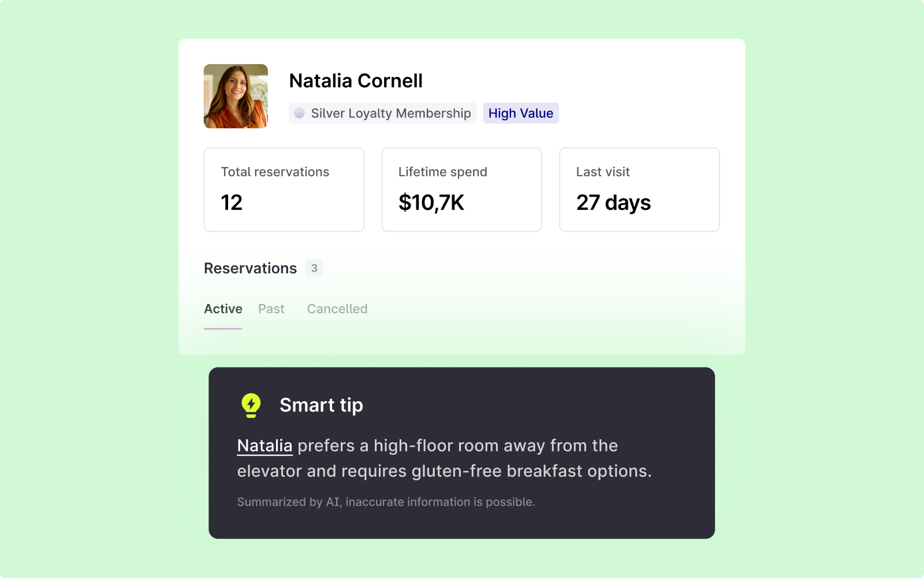Click the High Value tag

(x=520, y=113)
